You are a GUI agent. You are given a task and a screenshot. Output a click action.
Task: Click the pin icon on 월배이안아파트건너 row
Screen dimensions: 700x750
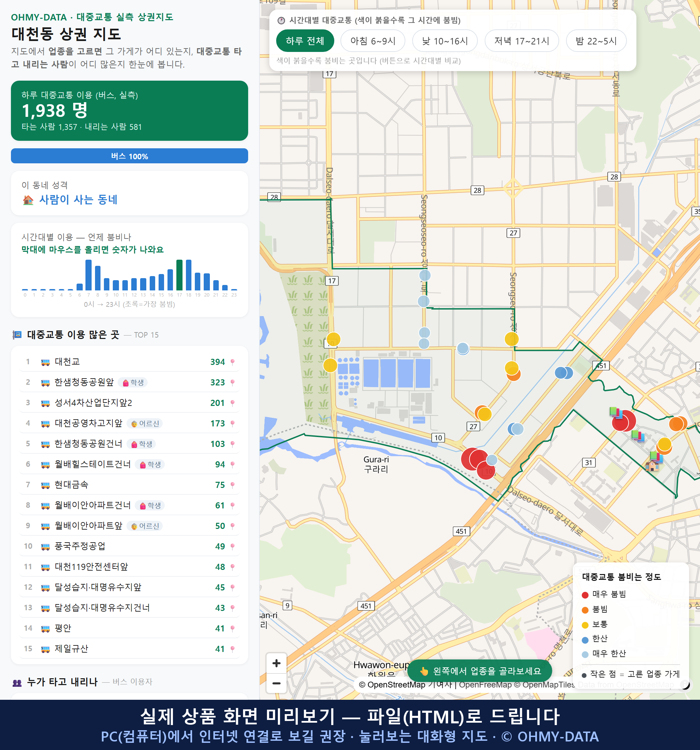[232, 506]
